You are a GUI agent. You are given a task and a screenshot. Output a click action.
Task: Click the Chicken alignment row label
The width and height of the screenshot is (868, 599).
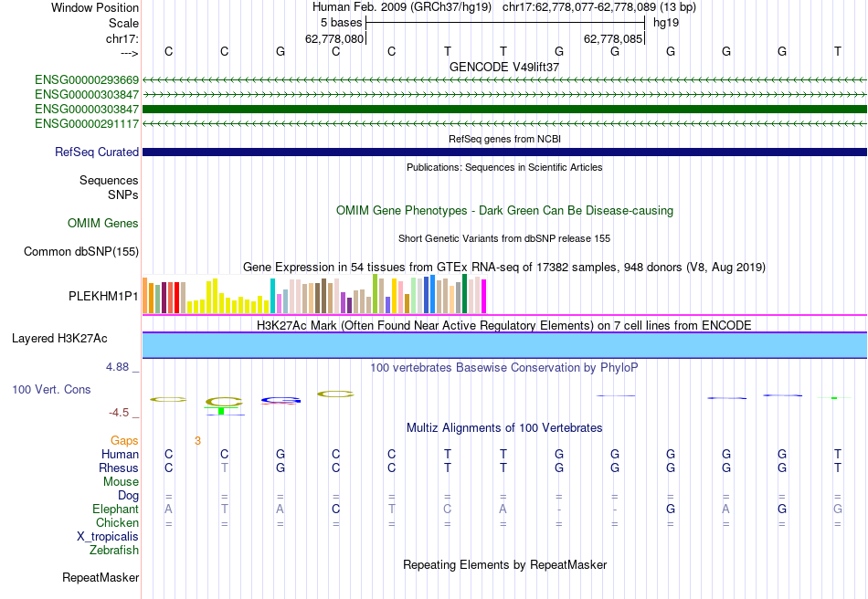pyautogui.click(x=117, y=523)
